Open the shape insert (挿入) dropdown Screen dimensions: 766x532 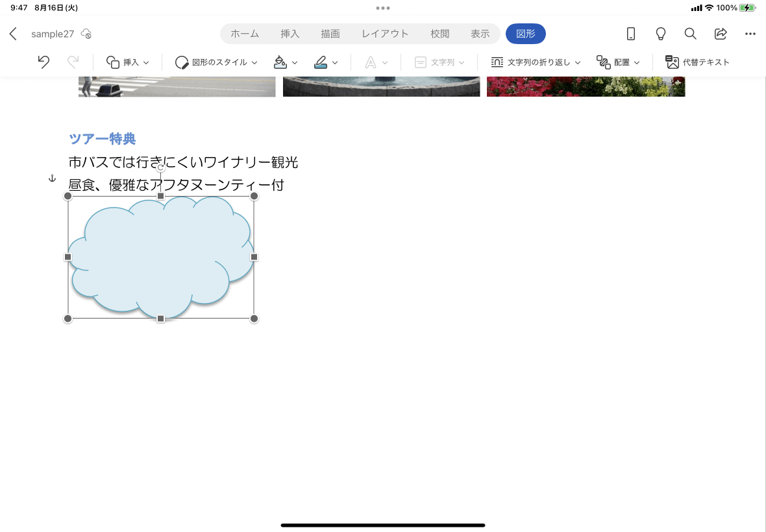tap(127, 62)
